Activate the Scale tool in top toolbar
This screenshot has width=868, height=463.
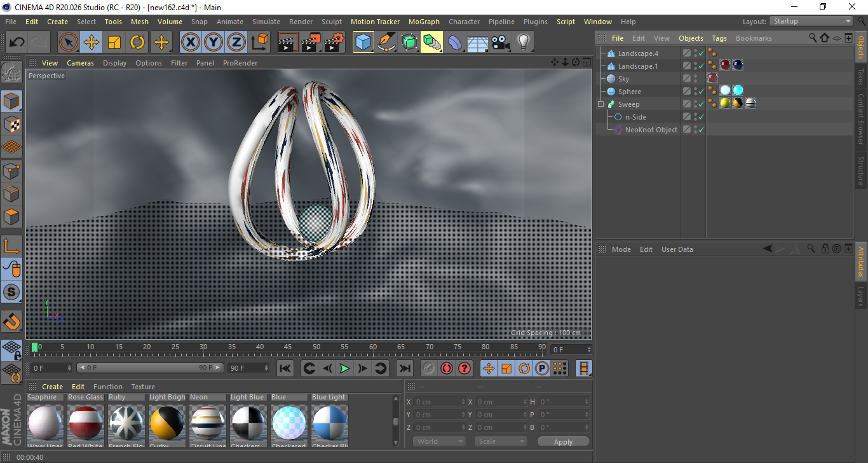coord(114,43)
